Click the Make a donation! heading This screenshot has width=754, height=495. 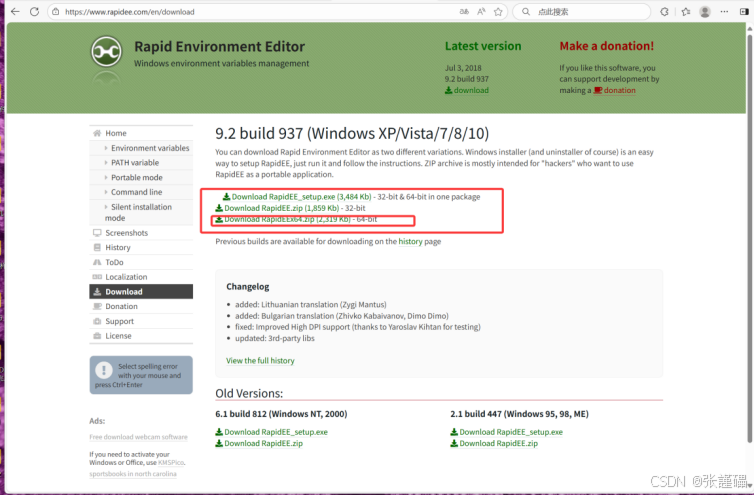[x=606, y=46]
